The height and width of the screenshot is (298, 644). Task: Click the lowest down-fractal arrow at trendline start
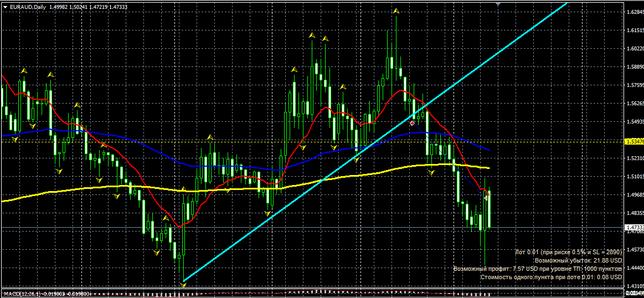pos(183,285)
